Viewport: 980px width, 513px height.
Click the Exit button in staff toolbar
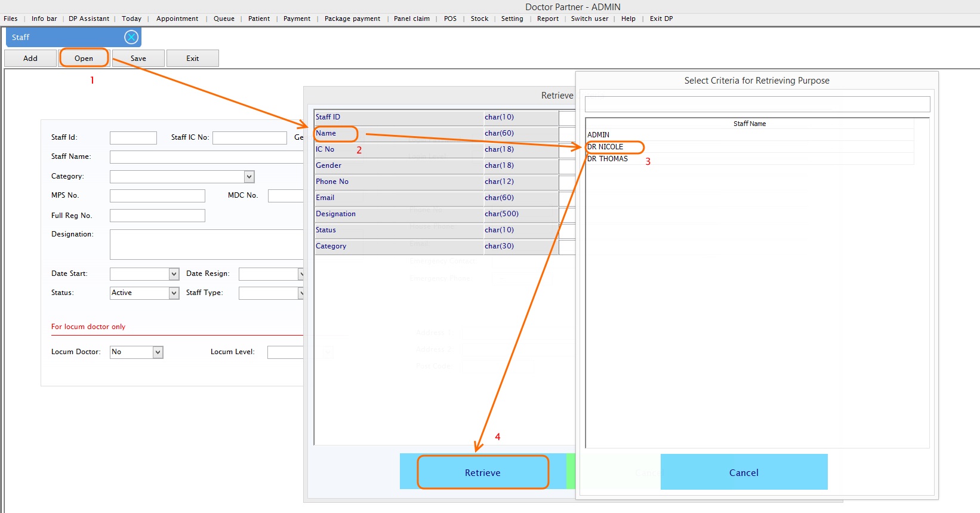pos(192,59)
